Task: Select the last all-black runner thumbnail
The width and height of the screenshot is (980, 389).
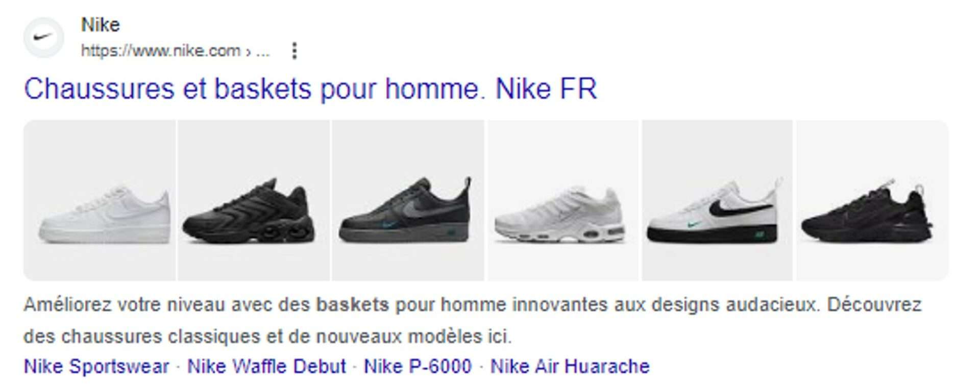Action: coord(872,200)
